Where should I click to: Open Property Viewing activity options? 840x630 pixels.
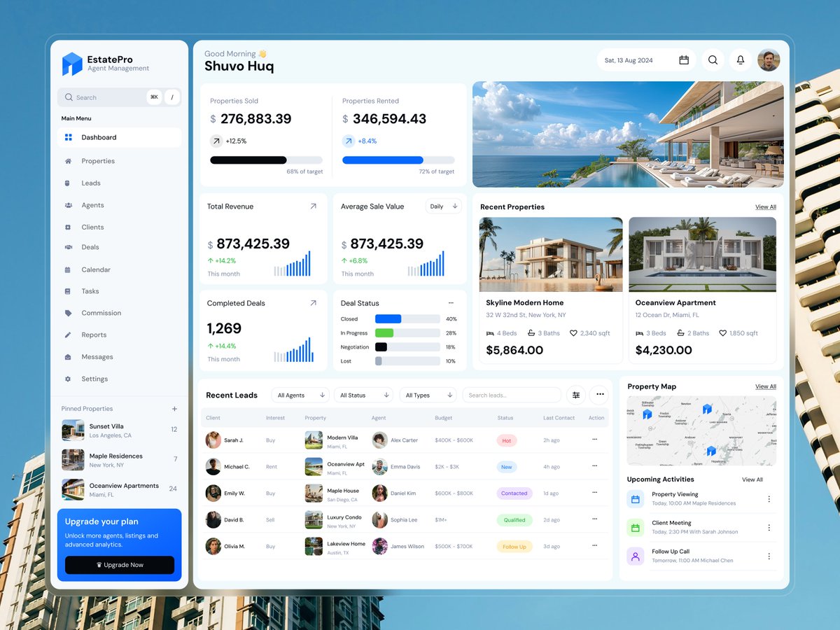coord(769,499)
